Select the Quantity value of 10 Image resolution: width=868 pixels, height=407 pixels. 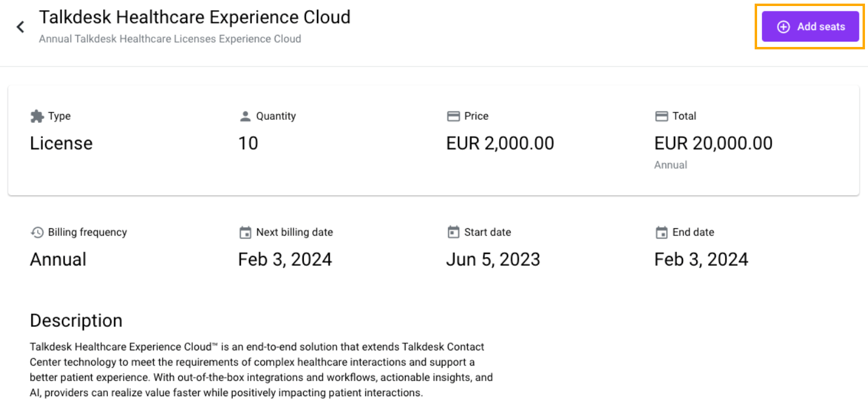tap(248, 143)
